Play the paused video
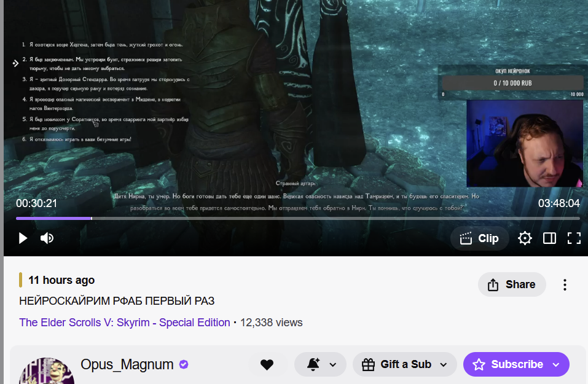The image size is (588, 384). [23, 238]
